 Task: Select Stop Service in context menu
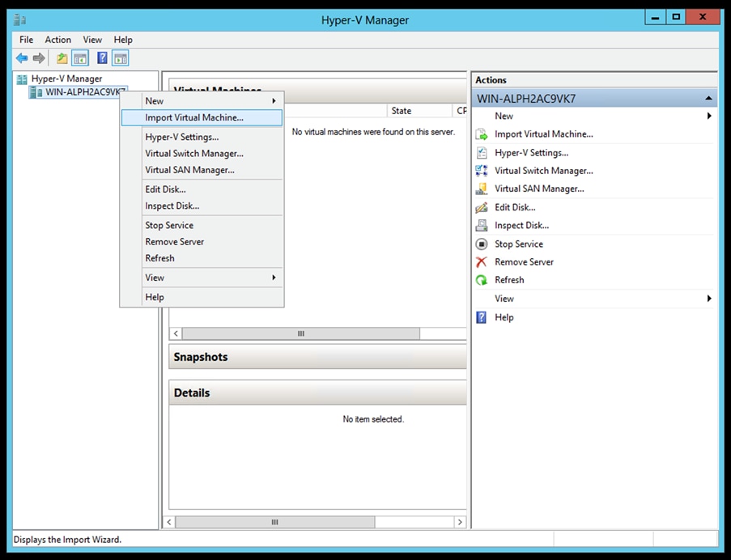pyautogui.click(x=202, y=225)
